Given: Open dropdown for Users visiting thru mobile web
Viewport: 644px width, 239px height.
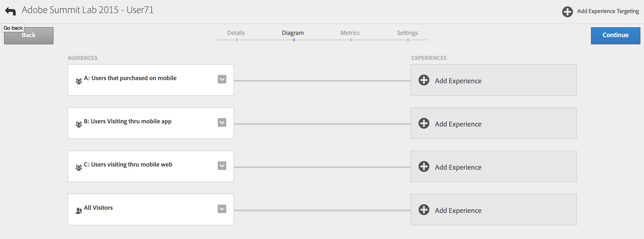Looking at the screenshot, I should point(222,166).
